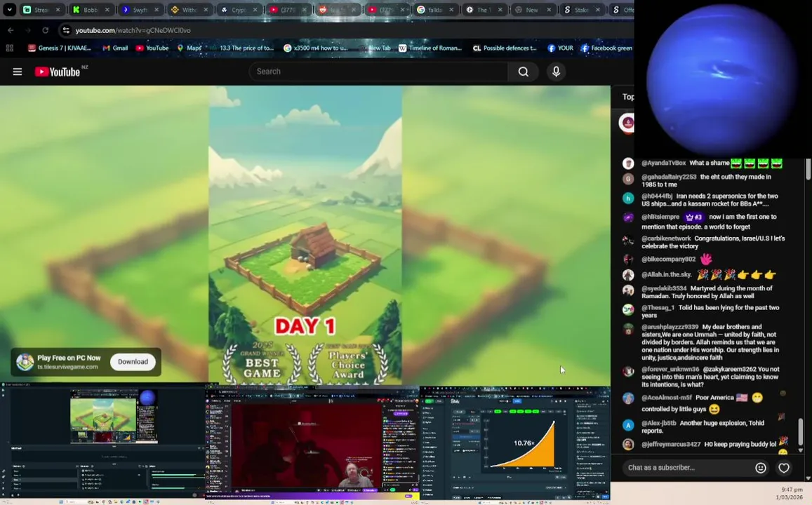Open the Gmail bookmark
The height and width of the screenshot is (505, 812).
tap(115, 48)
